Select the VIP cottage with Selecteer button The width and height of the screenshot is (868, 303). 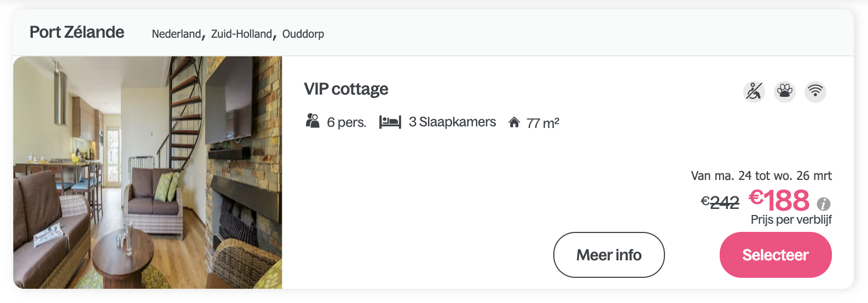[x=776, y=255]
